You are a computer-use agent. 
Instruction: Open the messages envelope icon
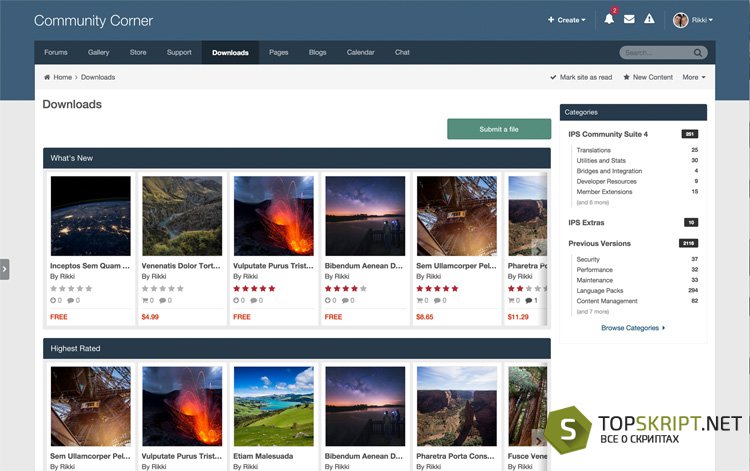coord(629,19)
